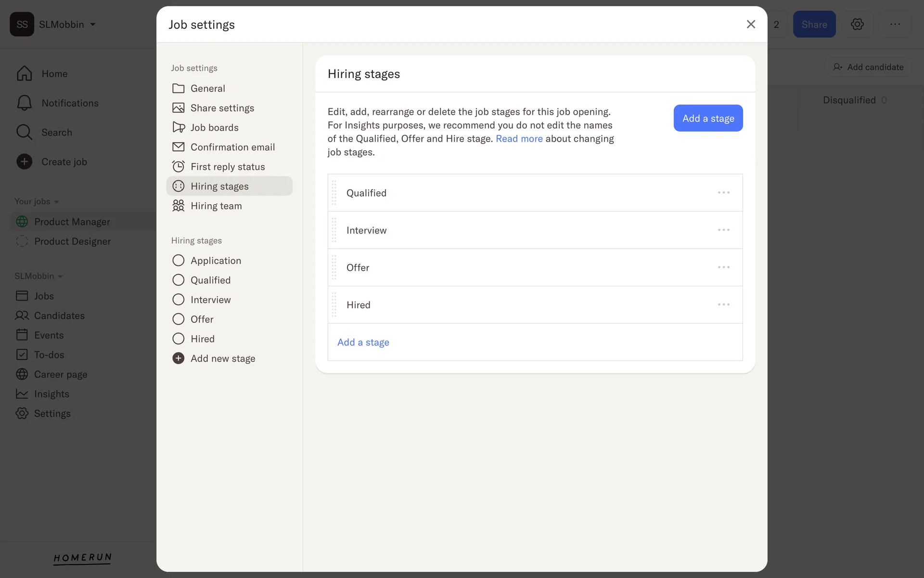Click the Job boards flag icon
This screenshot has width=924, height=578.
point(178,127)
